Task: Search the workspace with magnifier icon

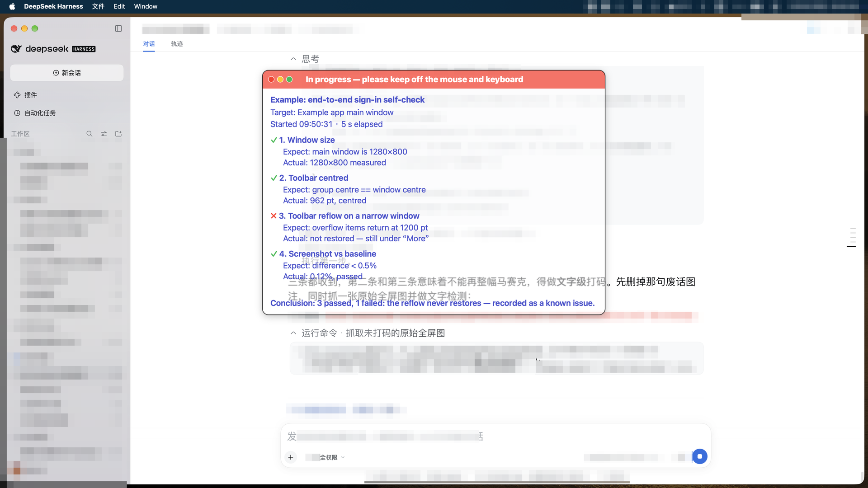Action: pyautogui.click(x=90, y=134)
